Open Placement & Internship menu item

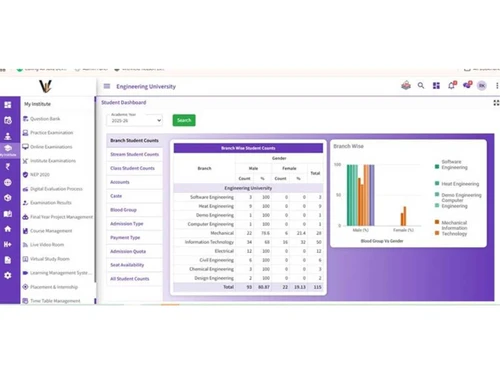click(x=50, y=287)
